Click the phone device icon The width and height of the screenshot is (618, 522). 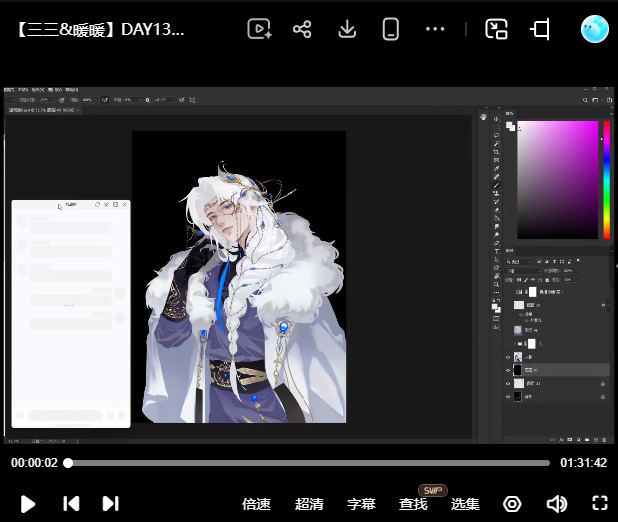click(391, 29)
